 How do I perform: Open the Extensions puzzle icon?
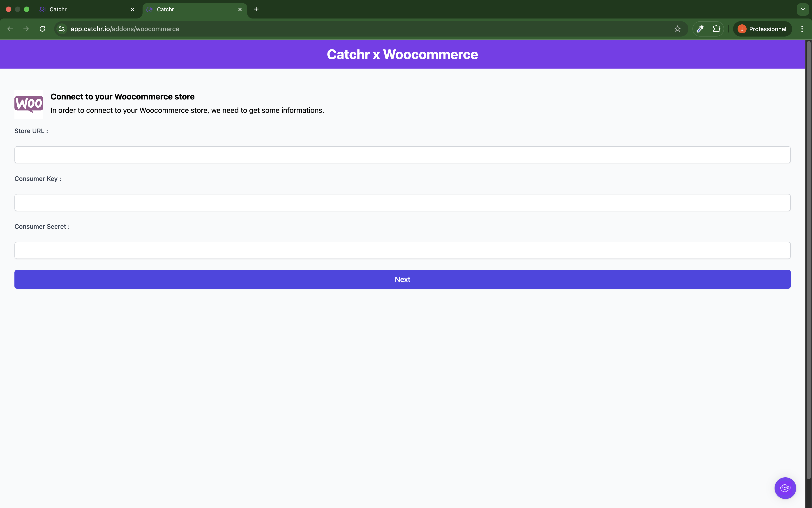[x=716, y=29]
